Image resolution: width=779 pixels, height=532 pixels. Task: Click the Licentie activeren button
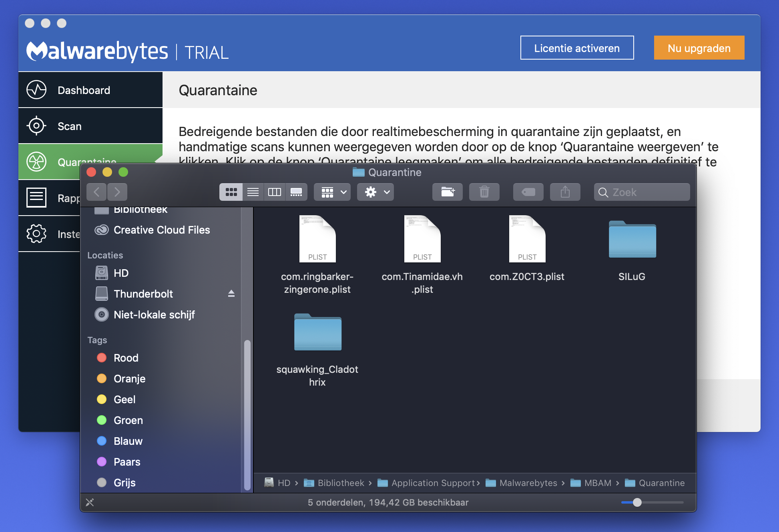click(x=576, y=48)
